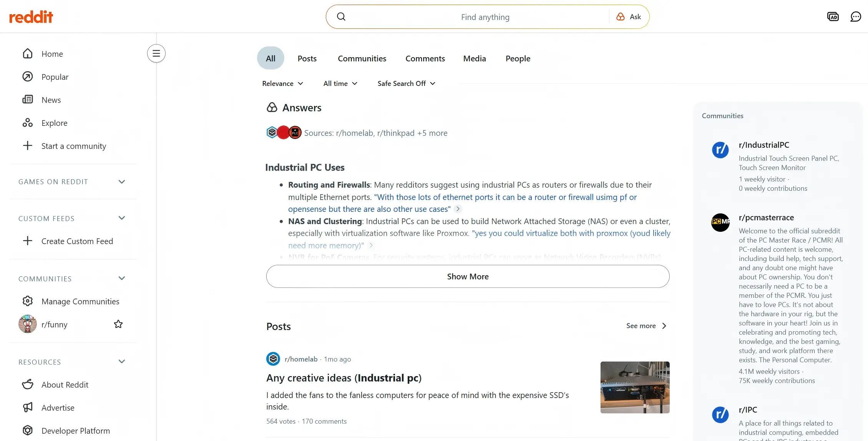Go to Home in sidebar
The image size is (868, 441).
[x=52, y=54]
